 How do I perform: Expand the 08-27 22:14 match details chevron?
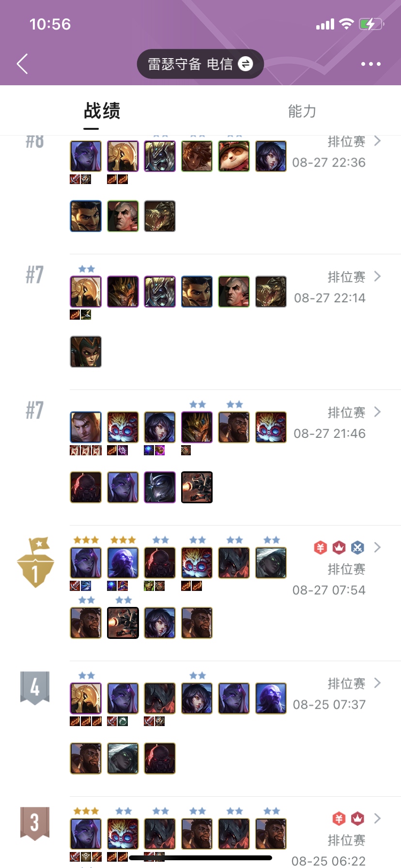point(377,277)
